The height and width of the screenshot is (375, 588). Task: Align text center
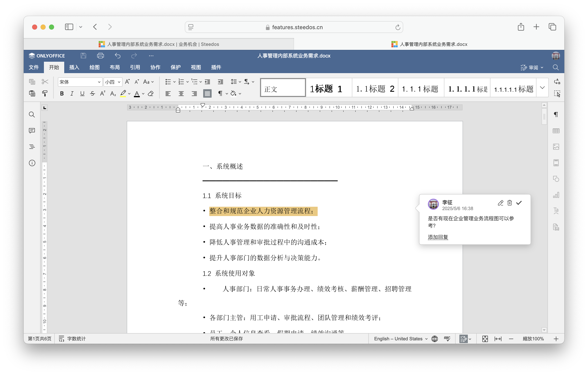click(x=181, y=93)
